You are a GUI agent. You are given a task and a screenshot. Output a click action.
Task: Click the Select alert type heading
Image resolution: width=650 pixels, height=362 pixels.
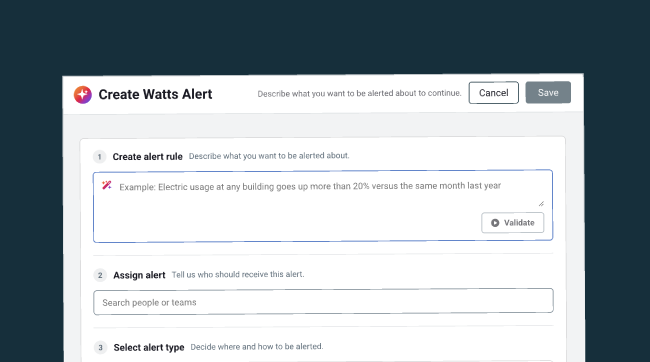(149, 347)
